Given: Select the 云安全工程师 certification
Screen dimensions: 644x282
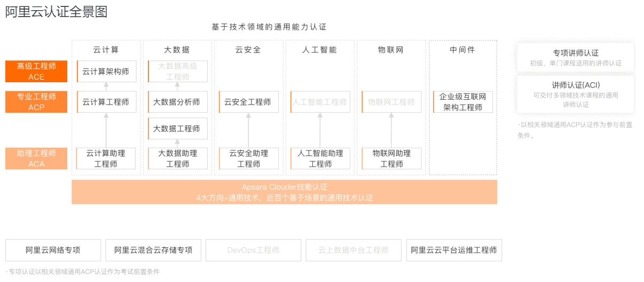Looking at the screenshot, I should point(249,102).
